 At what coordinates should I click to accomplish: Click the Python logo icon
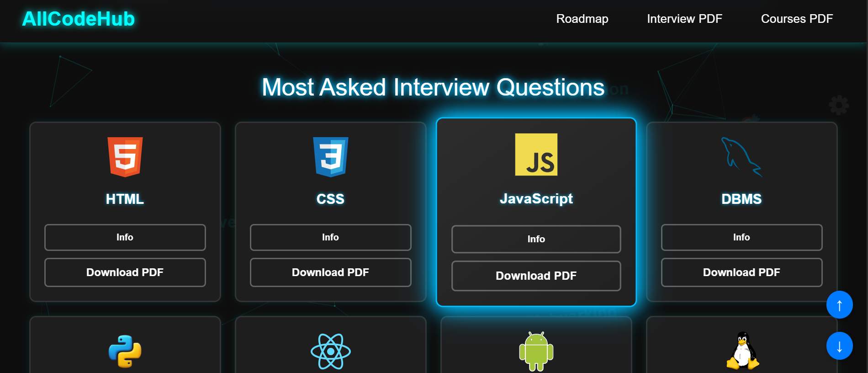(x=125, y=352)
